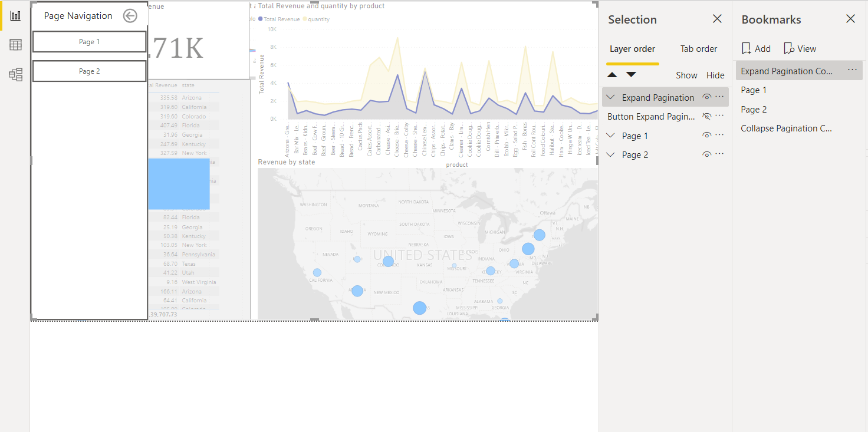Viewport: 868px width, 432px height.
Task: Collapse the Expand Pagination group
Action: click(x=610, y=97)
